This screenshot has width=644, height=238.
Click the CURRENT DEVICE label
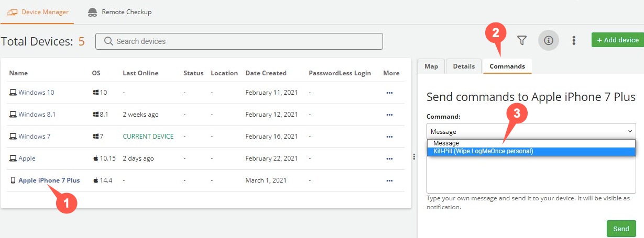[148, 137]
